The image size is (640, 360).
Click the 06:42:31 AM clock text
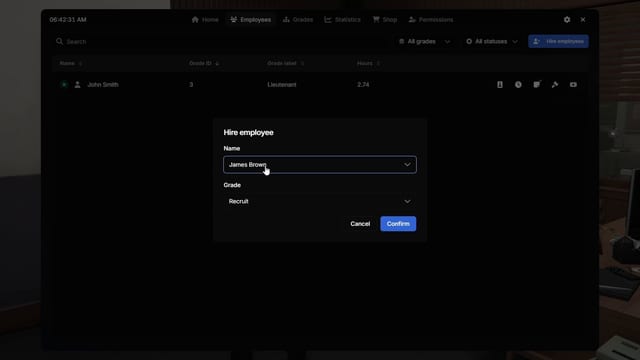68,20
